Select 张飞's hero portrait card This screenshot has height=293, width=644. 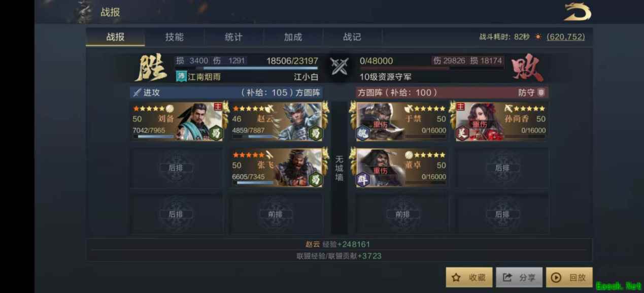[277, 168]
